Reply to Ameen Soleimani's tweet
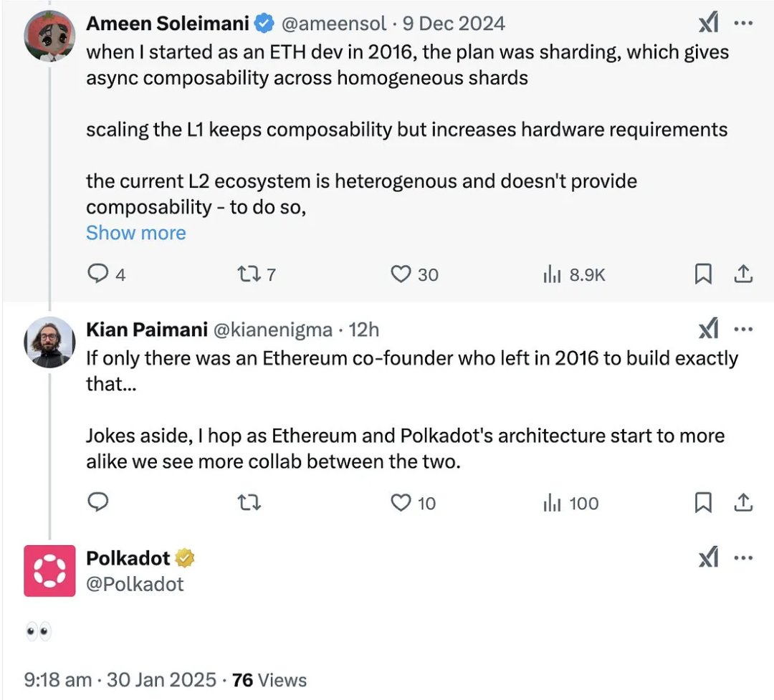The image size is (774, 700). (x=97, y=274)
